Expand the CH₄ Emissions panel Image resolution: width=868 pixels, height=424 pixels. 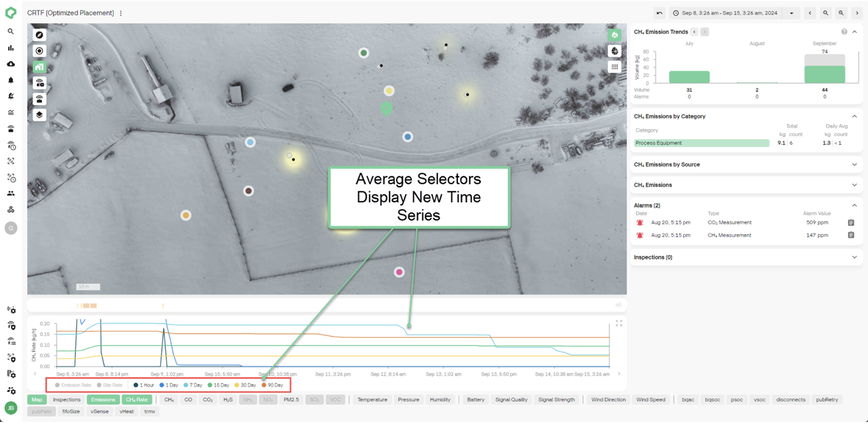[x=854, y=185]
